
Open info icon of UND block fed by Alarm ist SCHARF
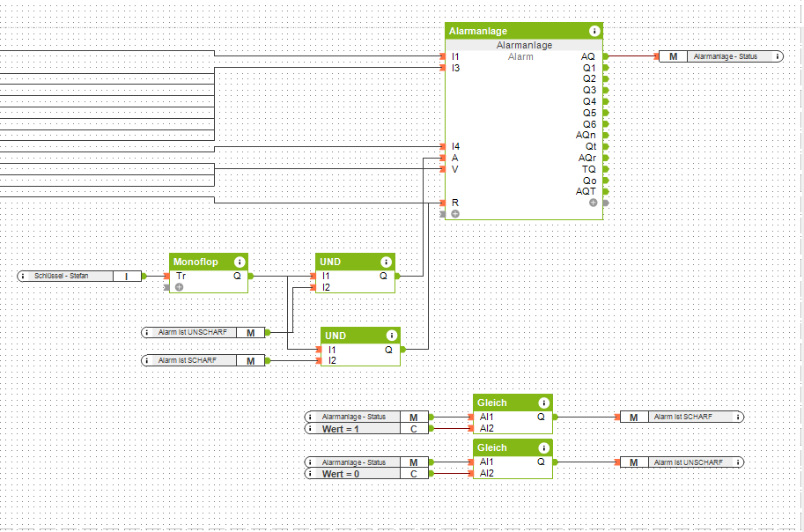click(x=391, y=336)
